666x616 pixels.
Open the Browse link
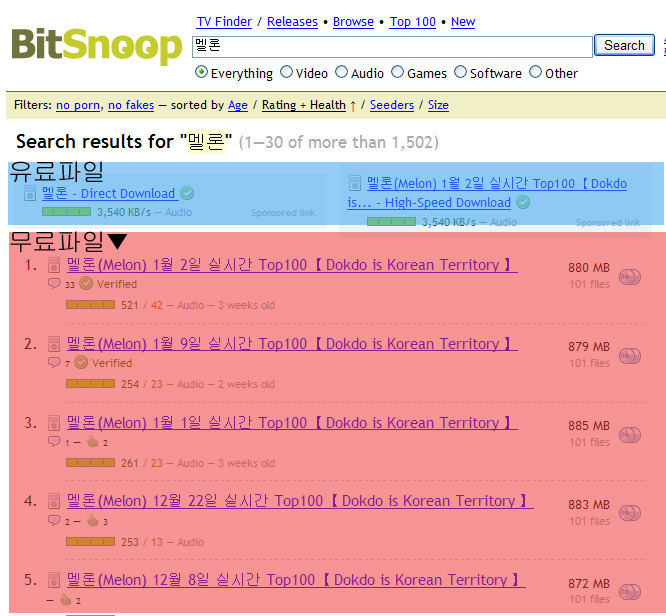pos(353,22)
